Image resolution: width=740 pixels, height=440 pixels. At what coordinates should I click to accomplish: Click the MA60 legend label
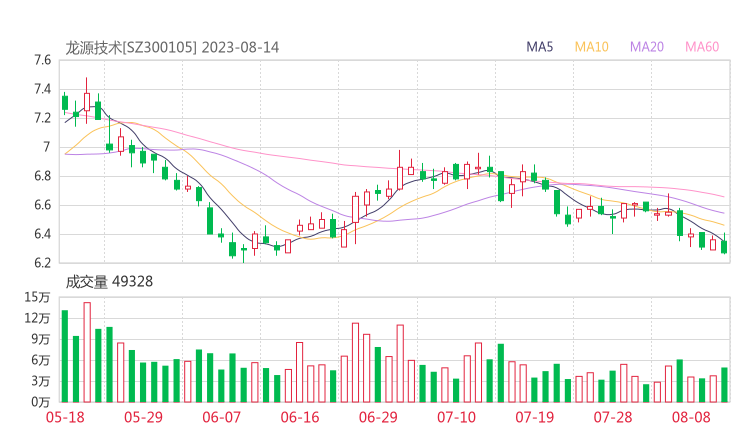(x=702, y=47)
